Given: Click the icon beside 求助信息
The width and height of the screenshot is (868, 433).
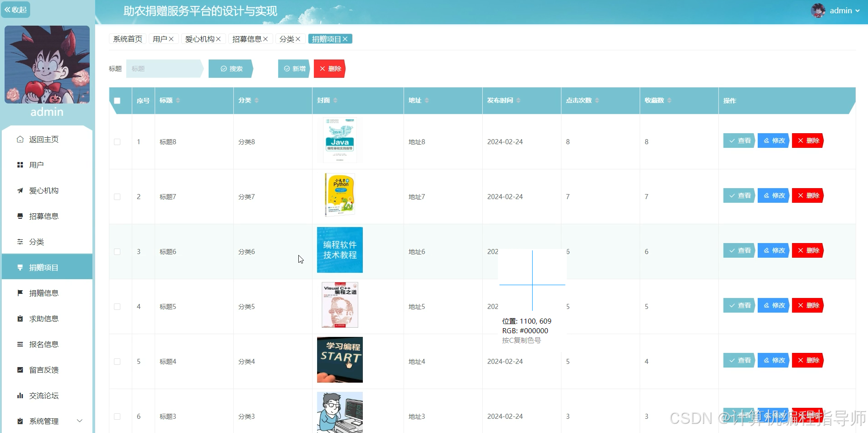Looking at the screenshot, I should click(x=20, y=319).
